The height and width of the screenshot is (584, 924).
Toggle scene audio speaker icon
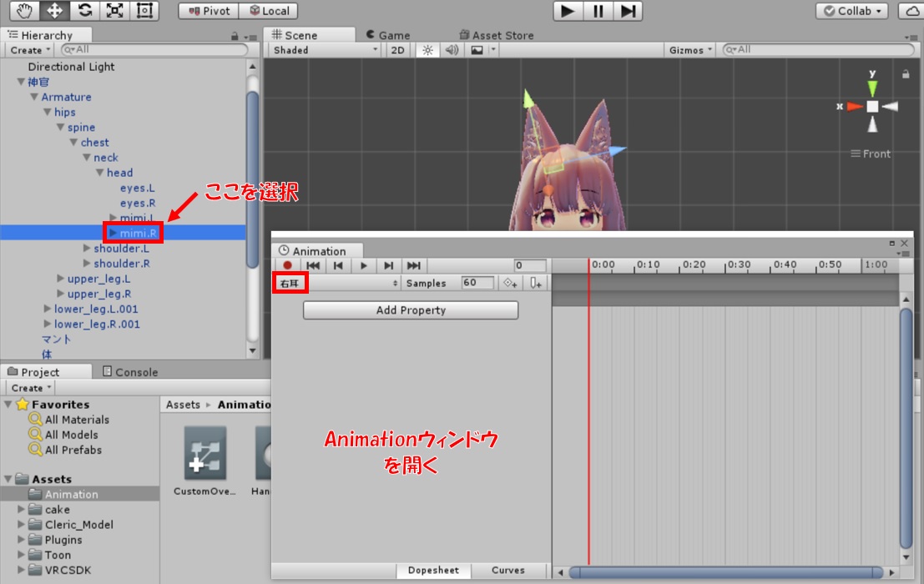coord(452,50)
